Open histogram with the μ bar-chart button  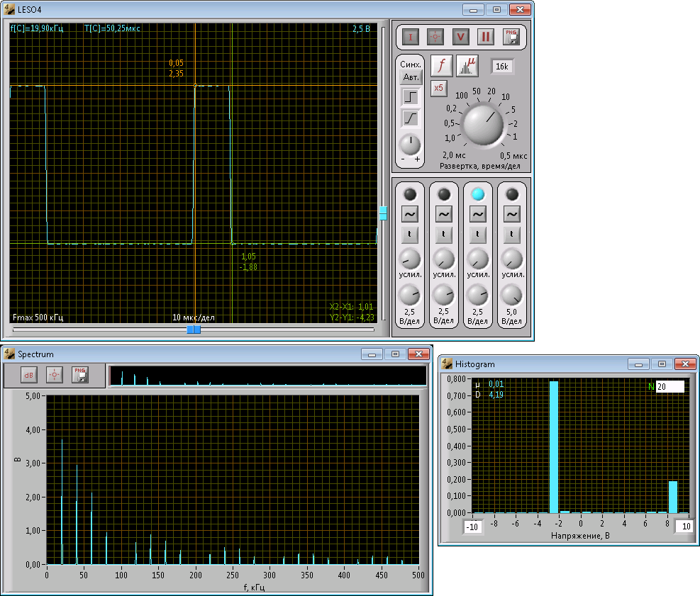[x=467, y=66]
